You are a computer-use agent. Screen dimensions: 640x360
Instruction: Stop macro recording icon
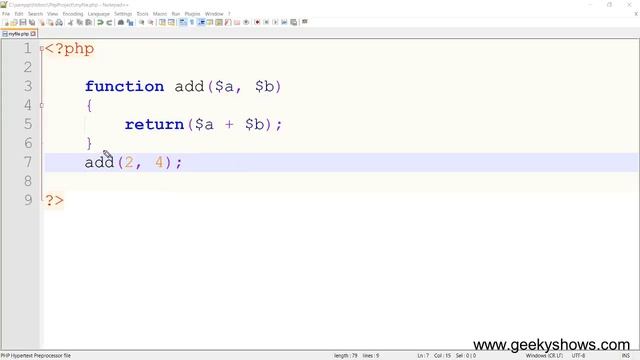(x=266, y=22)
